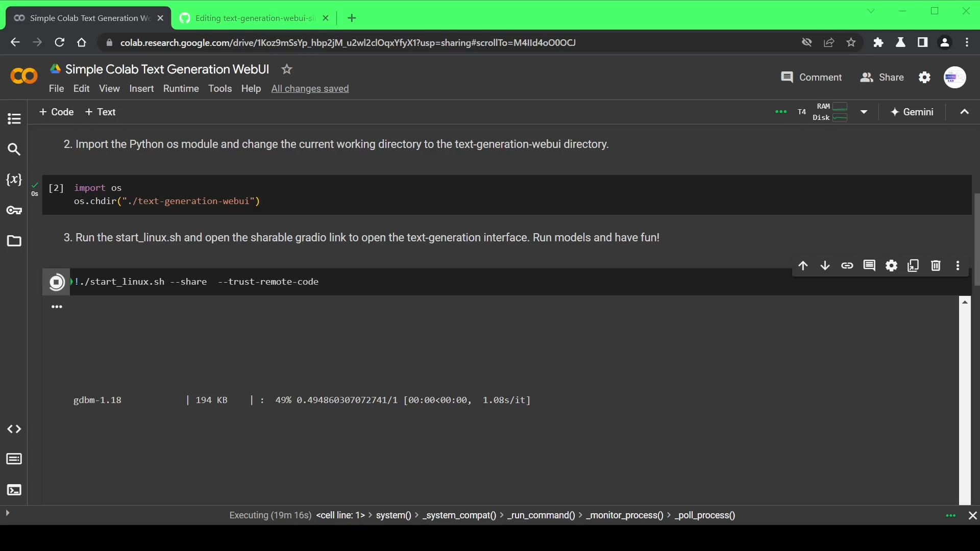
Task: Open the Runtime menu
Action: tap(181, 89)
